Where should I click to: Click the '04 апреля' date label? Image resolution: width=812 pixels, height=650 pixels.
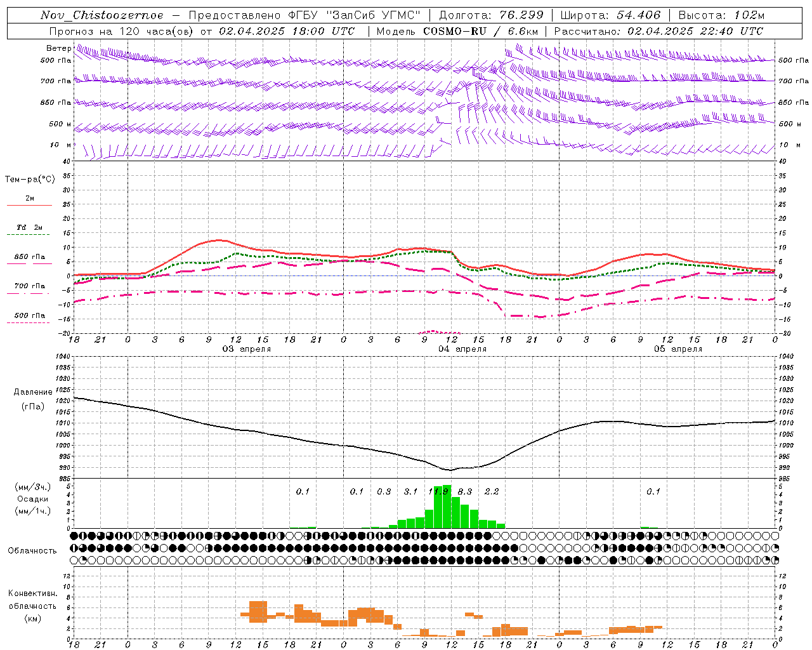pyautogui.click(x=462, y=349)
